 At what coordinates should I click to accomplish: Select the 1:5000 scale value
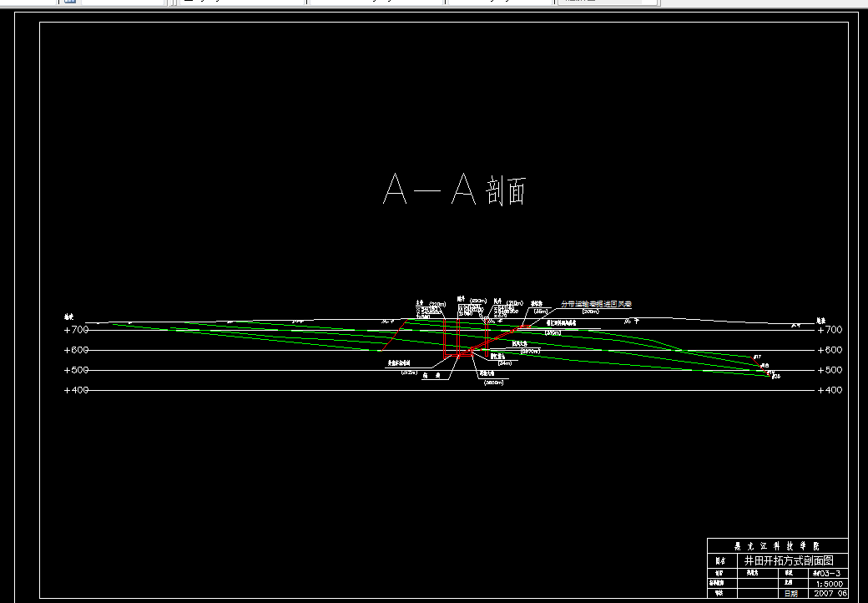(829, 584)
